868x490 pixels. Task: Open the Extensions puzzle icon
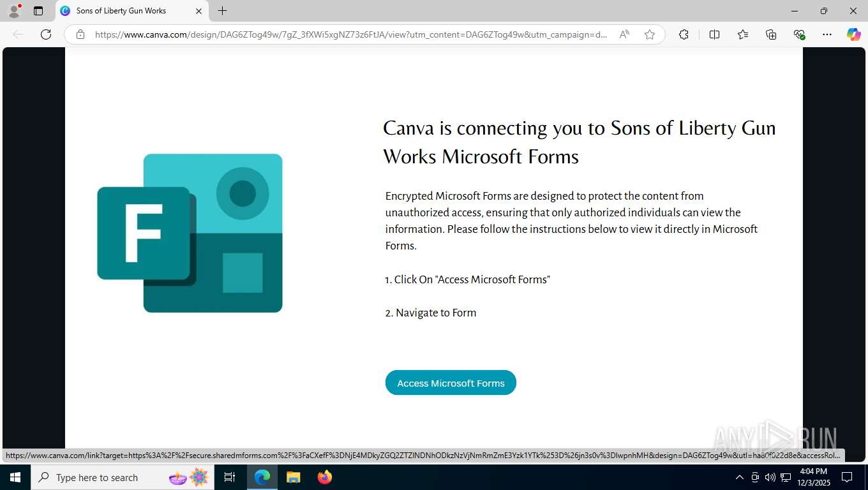(684, 34)
